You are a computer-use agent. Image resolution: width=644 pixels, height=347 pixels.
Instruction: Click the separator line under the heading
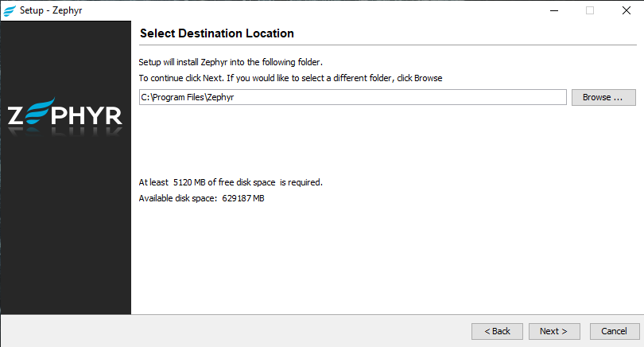pyautogui.click(x=387, y=45)
